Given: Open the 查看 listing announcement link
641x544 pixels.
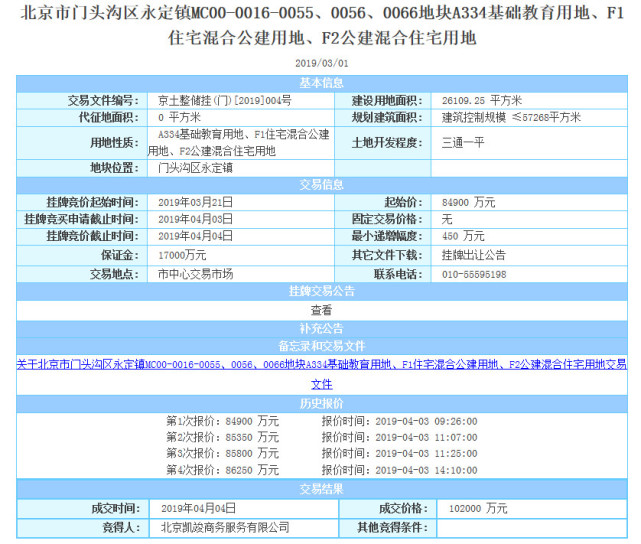Looking at the screenshot, I should (x=321, y=310).
